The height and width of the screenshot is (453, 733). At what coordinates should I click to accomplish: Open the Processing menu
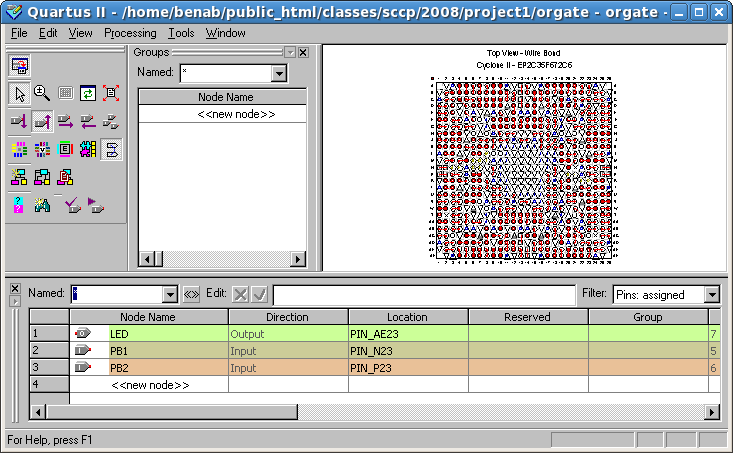[130, 33]
